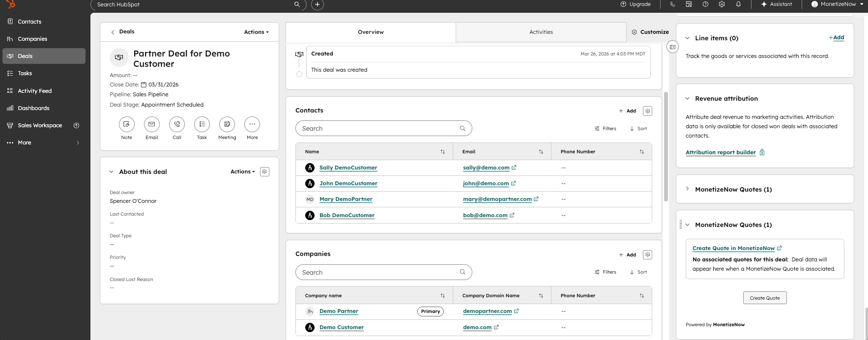Click john@demo.com email link

(486, 183)
